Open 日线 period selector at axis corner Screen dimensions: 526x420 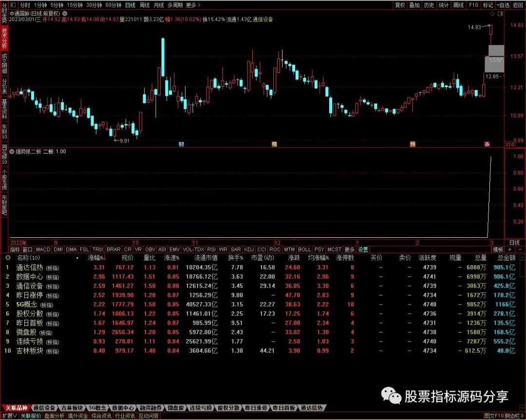pyautogui.click(x=515, y=242)
